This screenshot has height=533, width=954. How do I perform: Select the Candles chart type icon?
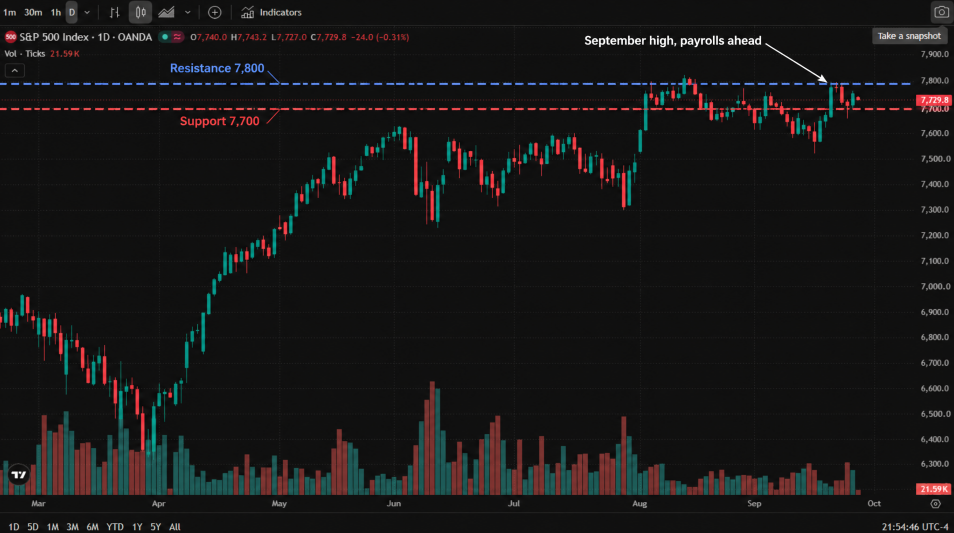[141, 12]
